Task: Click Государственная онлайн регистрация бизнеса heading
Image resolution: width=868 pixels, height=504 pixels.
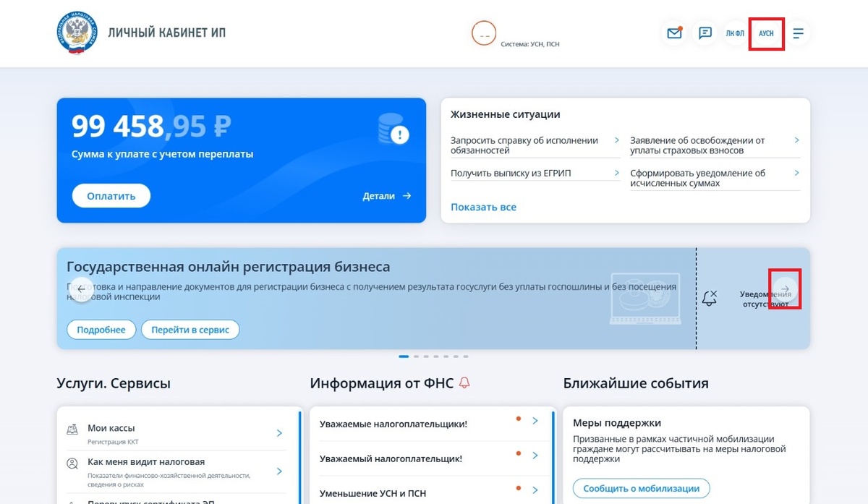Action: (228, 267)
